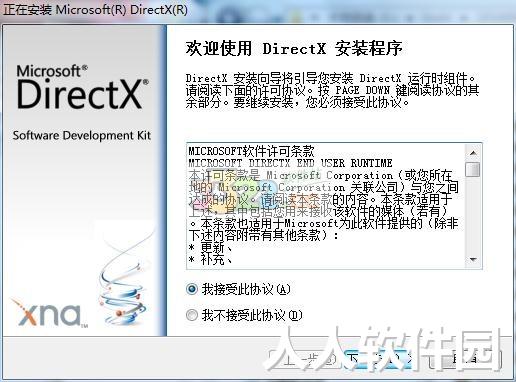The image size is (516, 382).
Task: Click the scrollbar down arrow of license box
Action: [x=473, y=259]
